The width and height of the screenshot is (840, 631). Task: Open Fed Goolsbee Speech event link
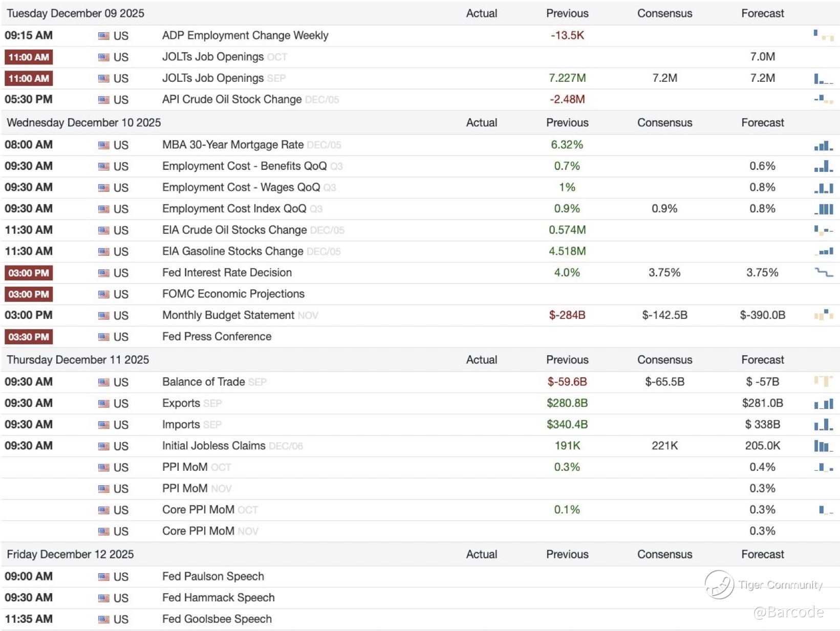point(217,619)
